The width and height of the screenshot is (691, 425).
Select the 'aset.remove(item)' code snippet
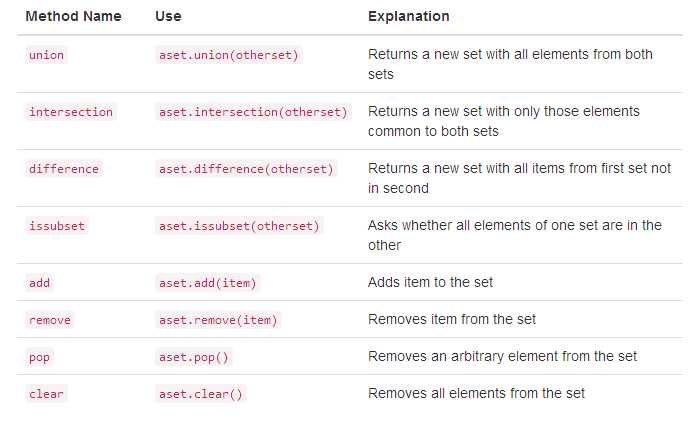pyautogui.click(x=218, y=320)
